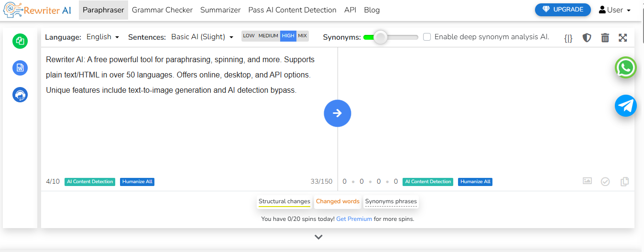
Task: Open the Language English dropdown
Action: click(102, 37)
